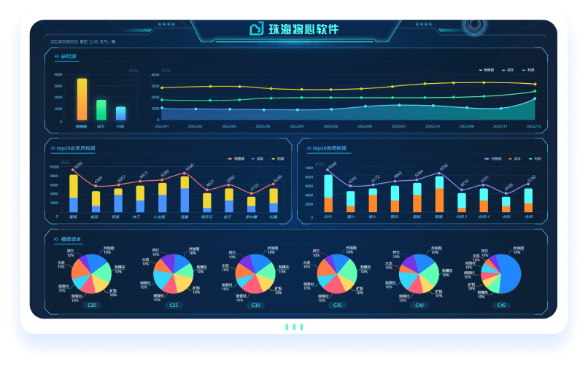Toggle yellow 销售额 legend in 总利润 line chart
The image size is (588, 366).
click(x=487, y=70)
